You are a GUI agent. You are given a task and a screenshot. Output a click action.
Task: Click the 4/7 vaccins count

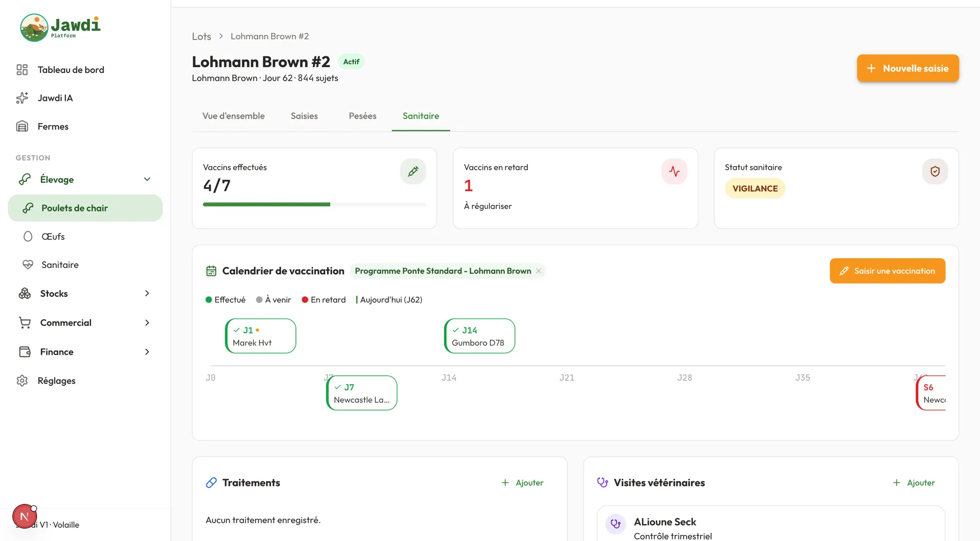[x=217, y=186]
